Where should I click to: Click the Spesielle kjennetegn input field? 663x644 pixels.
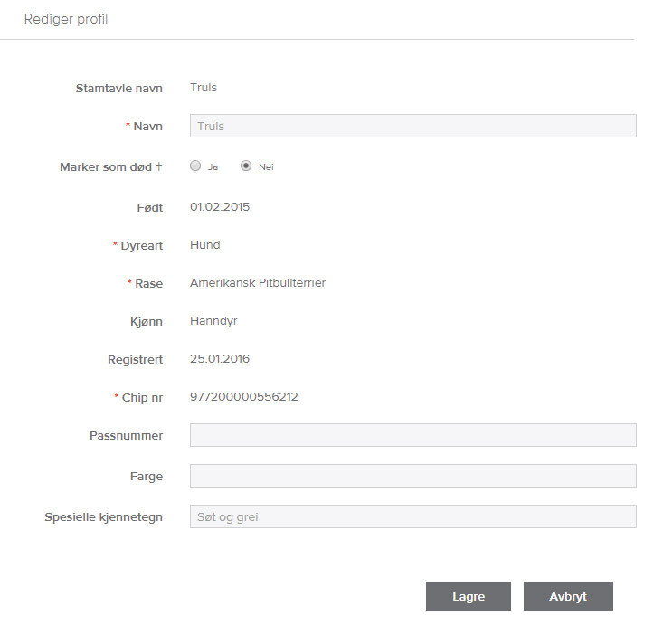(x=412, y=516)
